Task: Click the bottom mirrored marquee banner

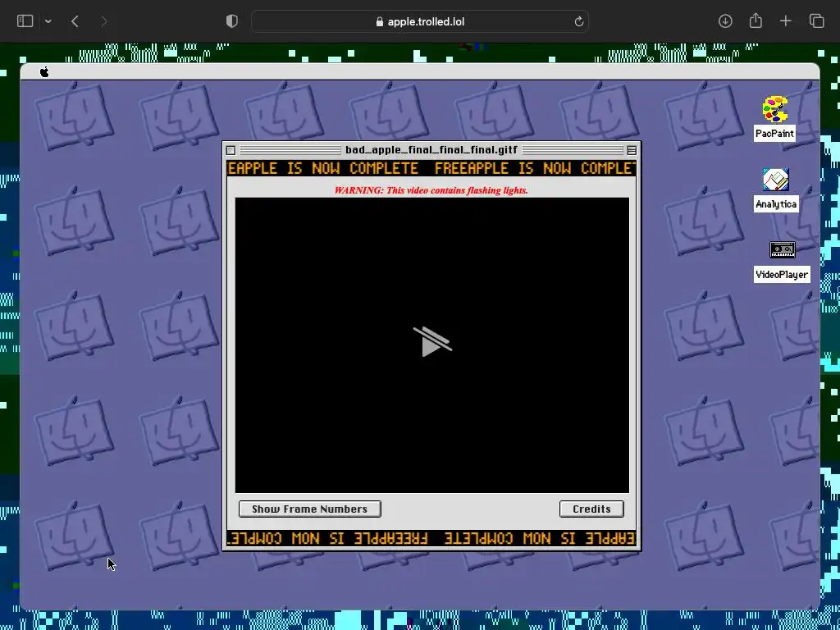Action: pos(431,538)
